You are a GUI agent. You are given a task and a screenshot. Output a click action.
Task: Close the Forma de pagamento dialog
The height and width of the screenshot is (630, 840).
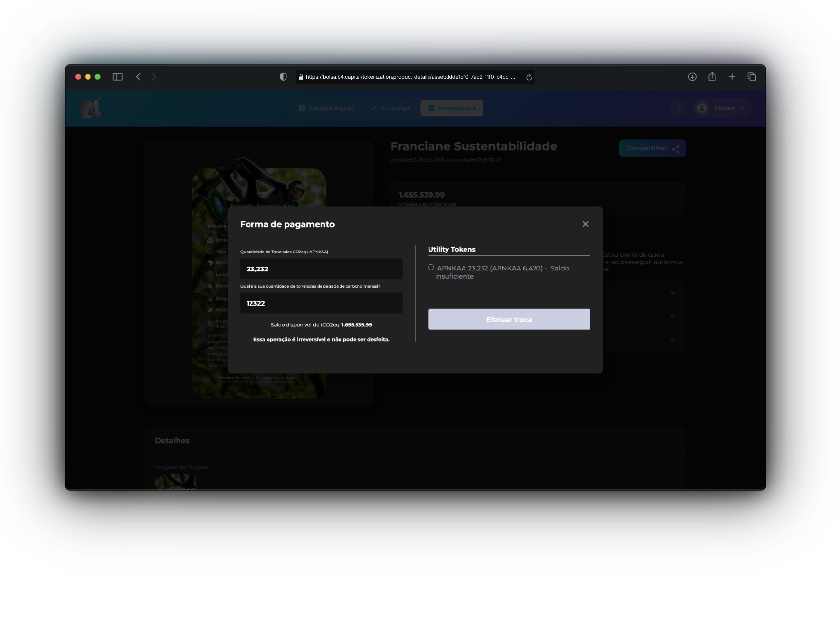point(585,224)
